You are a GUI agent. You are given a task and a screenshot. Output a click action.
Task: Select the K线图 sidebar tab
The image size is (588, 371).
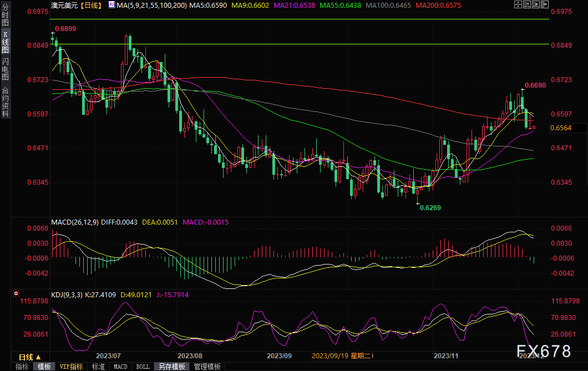coord(5,42)
